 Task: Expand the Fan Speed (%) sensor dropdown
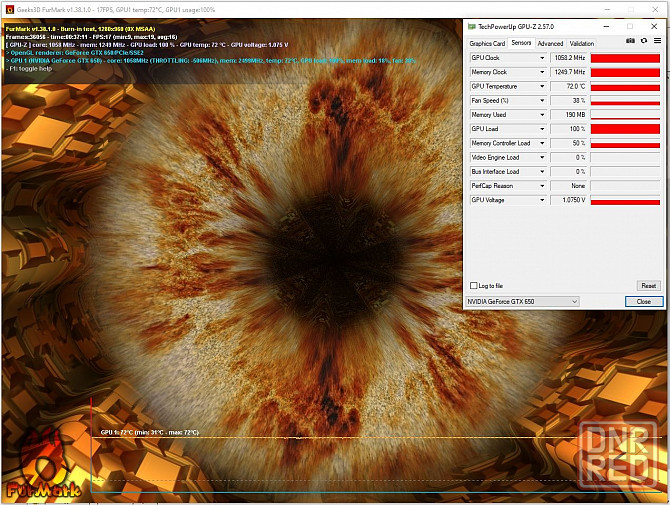(542, 101)
